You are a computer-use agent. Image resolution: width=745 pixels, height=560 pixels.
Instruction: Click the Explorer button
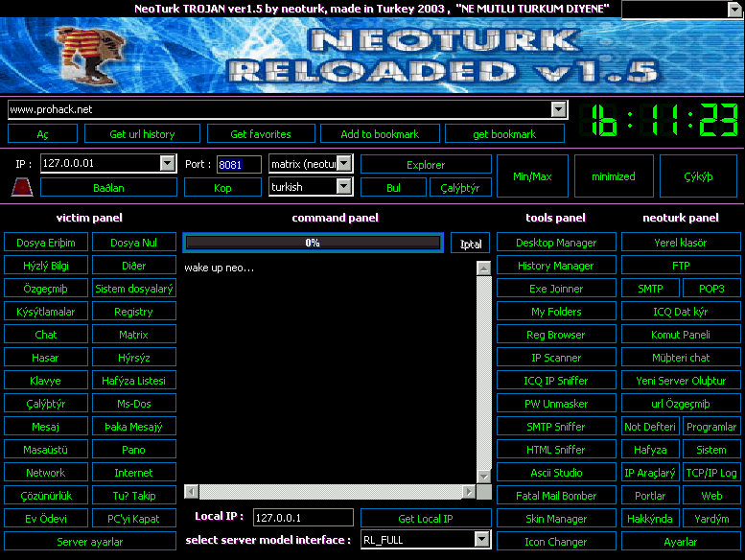coord(426,165)
